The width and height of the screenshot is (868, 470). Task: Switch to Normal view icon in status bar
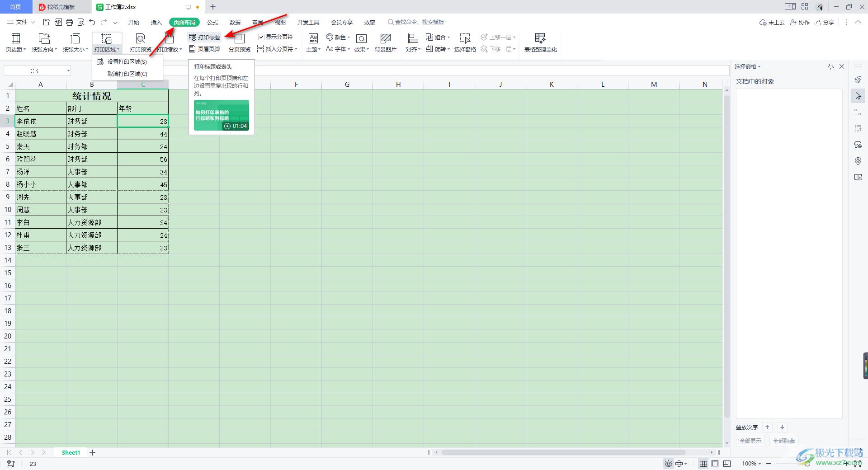pyautogui.click(x=703, y=464)
